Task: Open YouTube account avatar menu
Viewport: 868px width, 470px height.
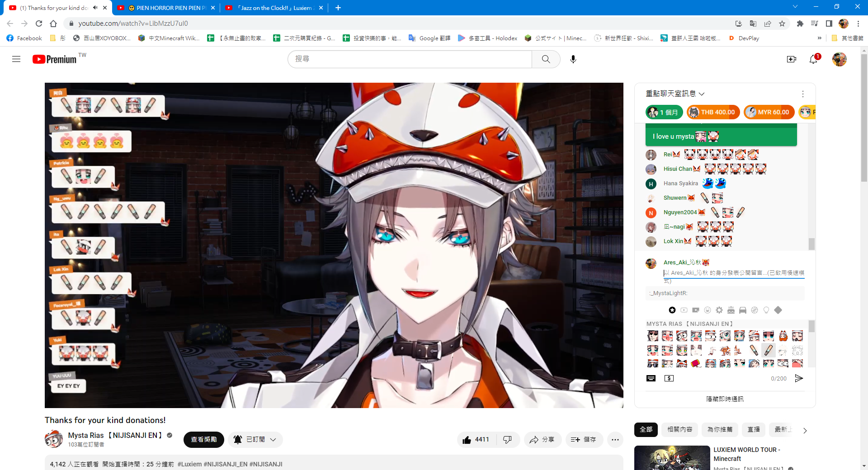Action: click(839, 59)
